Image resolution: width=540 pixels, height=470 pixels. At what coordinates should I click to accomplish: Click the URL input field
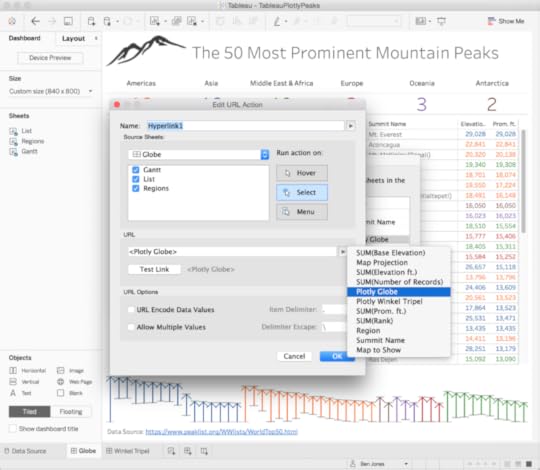point(232,252)
